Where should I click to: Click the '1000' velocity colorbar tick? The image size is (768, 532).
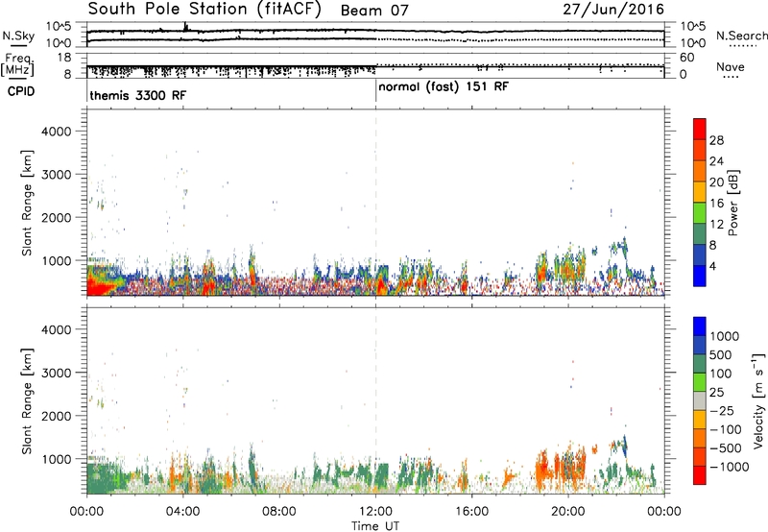[x=725, y=336]
